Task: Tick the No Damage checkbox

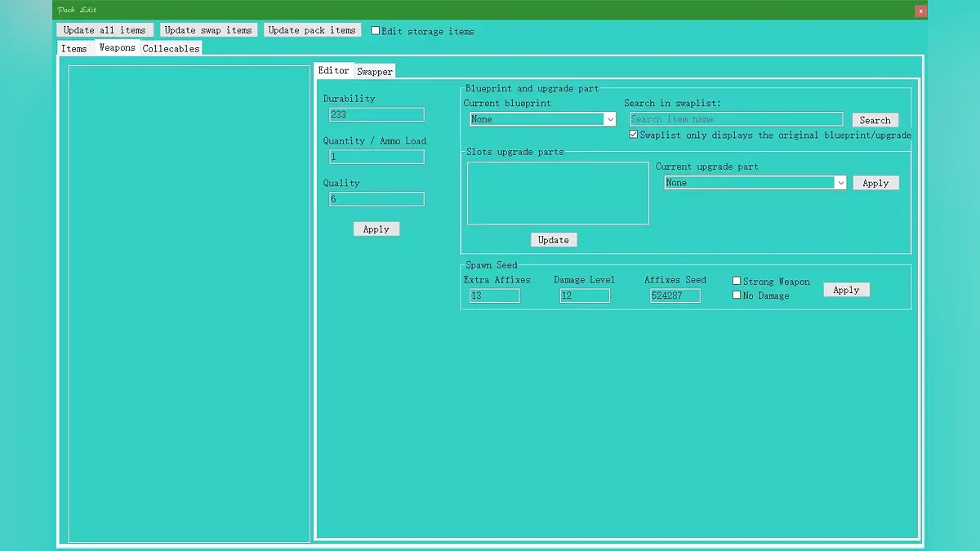Action: 737,295
